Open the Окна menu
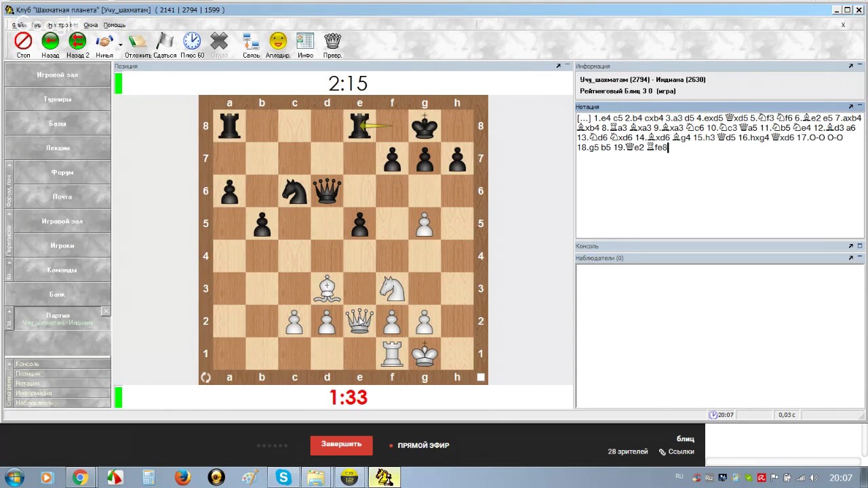This screenshot has height=488, width=868. coord(91,25)
